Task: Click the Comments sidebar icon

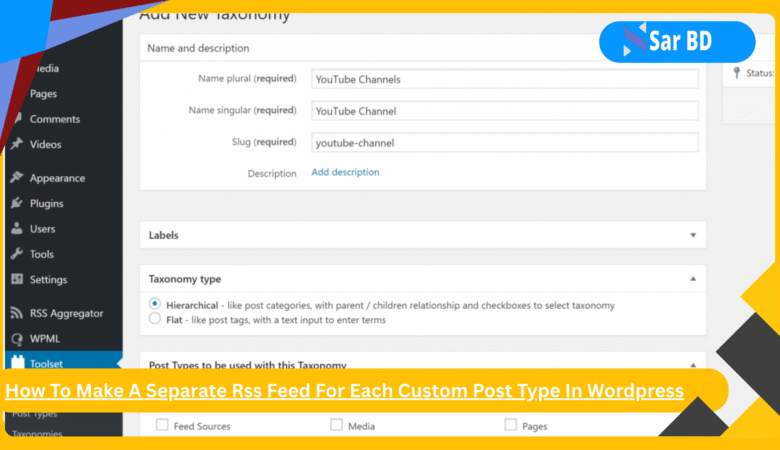Action: click(18, 118)
